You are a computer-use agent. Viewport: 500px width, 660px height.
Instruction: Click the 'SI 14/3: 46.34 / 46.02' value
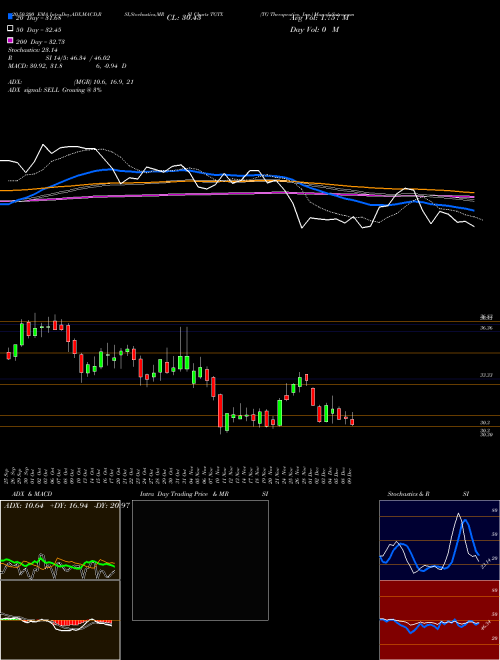tap(78, 58)
